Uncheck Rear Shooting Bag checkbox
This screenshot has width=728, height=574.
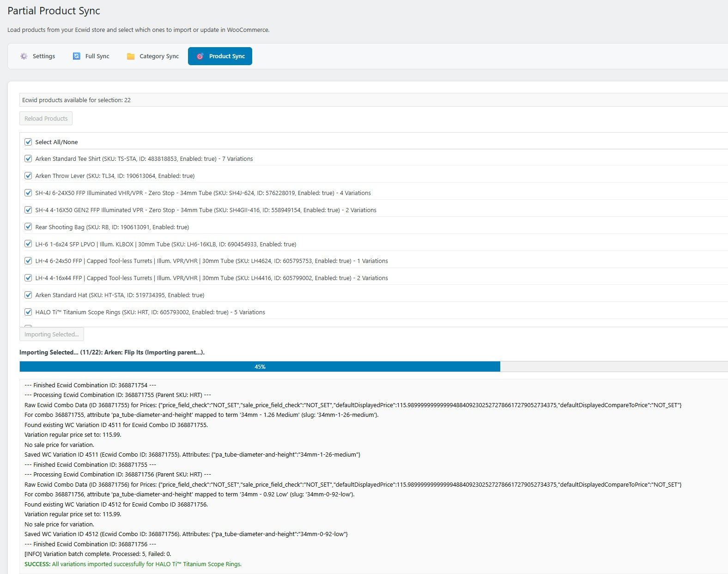click(x=28, y=227)
